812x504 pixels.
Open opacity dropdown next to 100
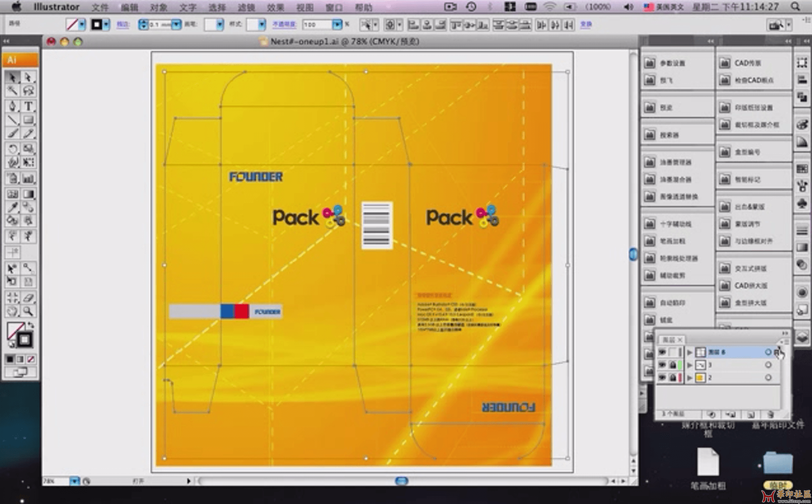[x=337, y=25]
